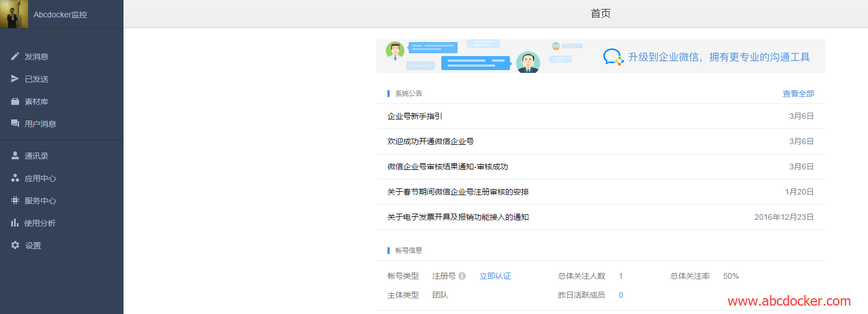Click the 1月20日 date
The width and height of the screenshot is (868, 314).
(x=800, y=192)
